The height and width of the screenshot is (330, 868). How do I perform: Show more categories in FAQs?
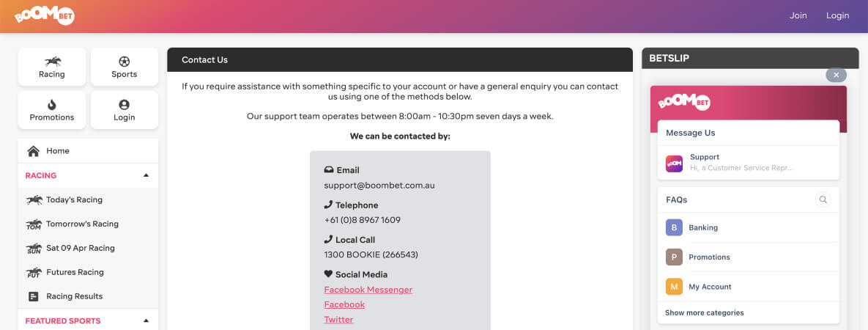(x=704, y=313)
